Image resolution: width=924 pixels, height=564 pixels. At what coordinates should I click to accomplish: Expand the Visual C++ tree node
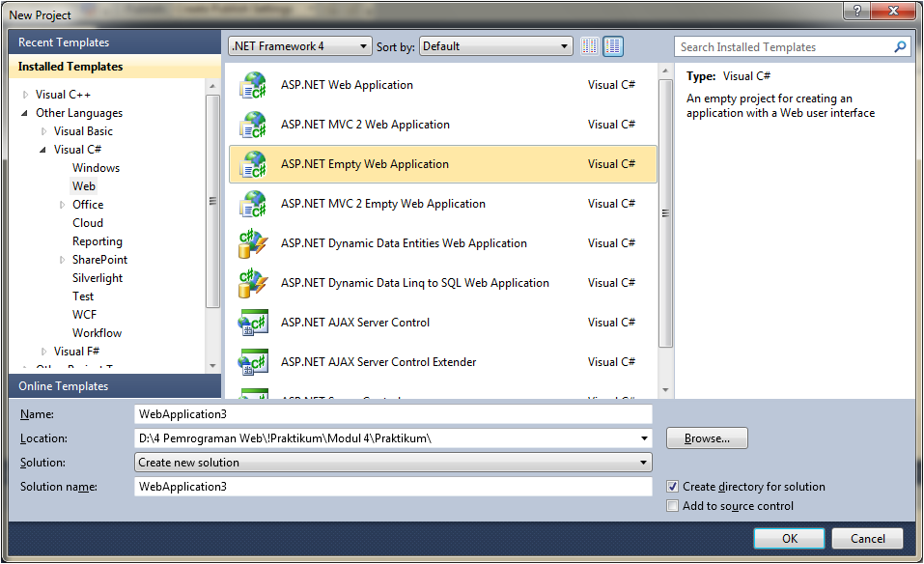tap(25, 95)
